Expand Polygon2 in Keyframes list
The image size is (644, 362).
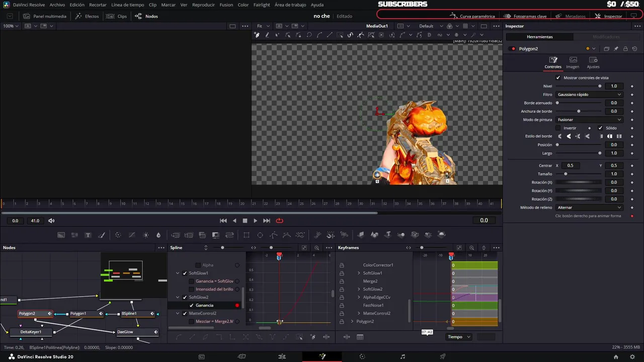point(352,321)
